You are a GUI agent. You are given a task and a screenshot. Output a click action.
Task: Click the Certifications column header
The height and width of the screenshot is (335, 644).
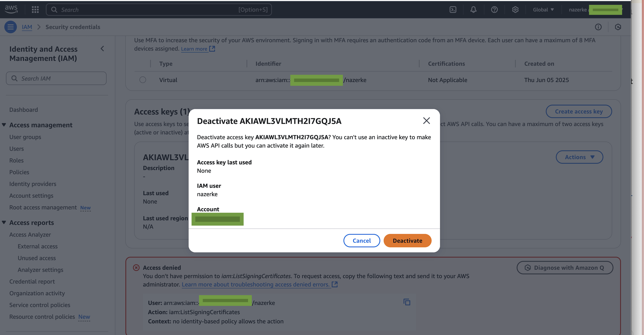tap(446, 63)
